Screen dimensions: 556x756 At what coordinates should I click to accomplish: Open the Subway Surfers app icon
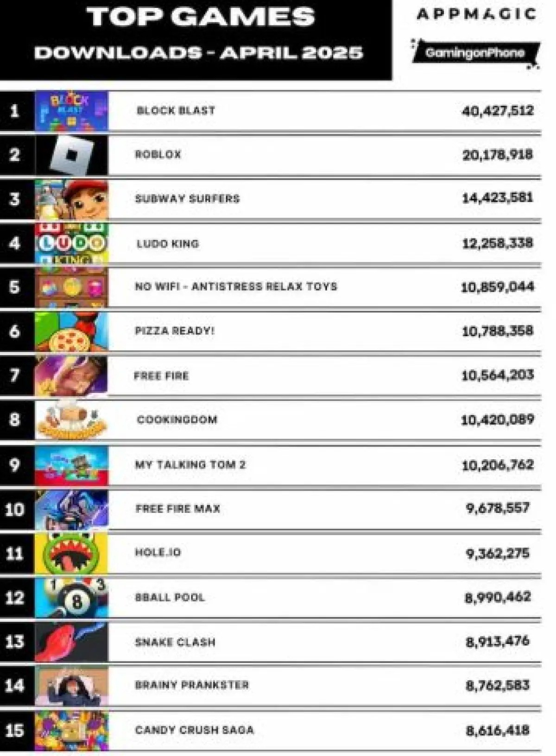point(71,199)
